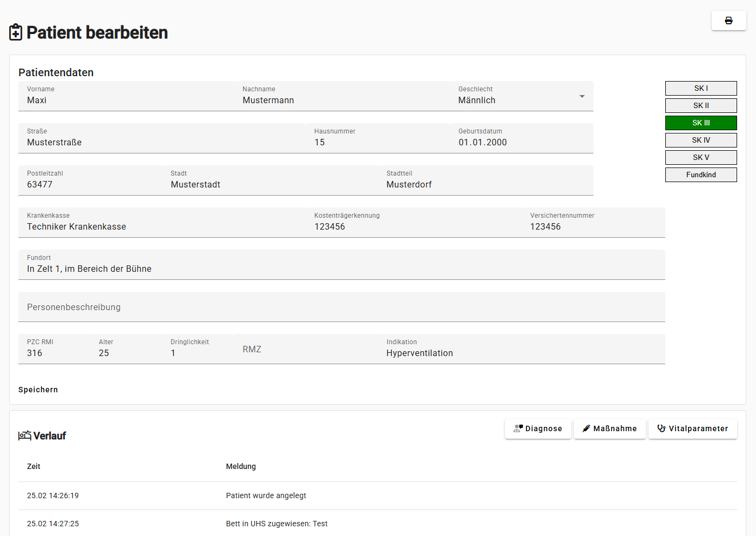Edit the Krankenkasse field
The width and height of the screenshot is (756, 536).
point(162,226)
